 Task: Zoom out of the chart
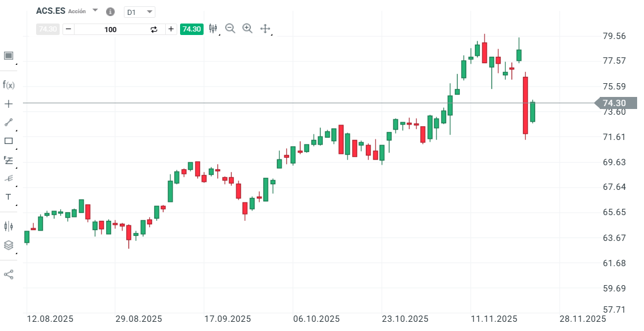click(231, 29)
